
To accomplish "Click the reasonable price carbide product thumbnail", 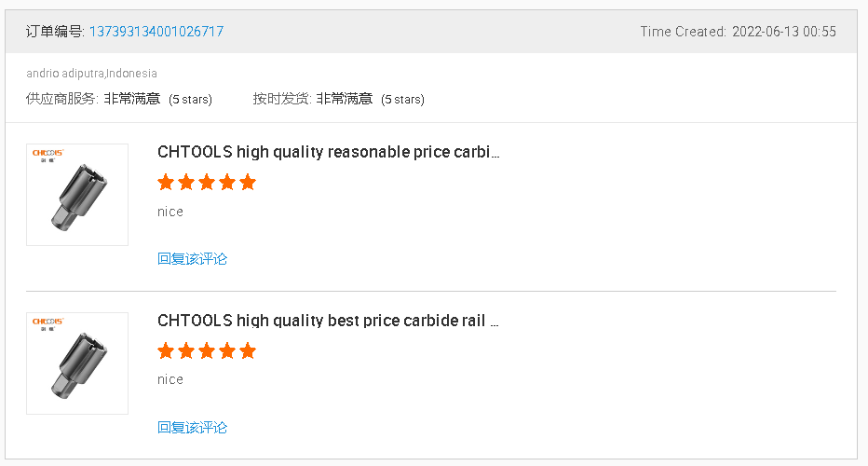I will coord(77,195).
